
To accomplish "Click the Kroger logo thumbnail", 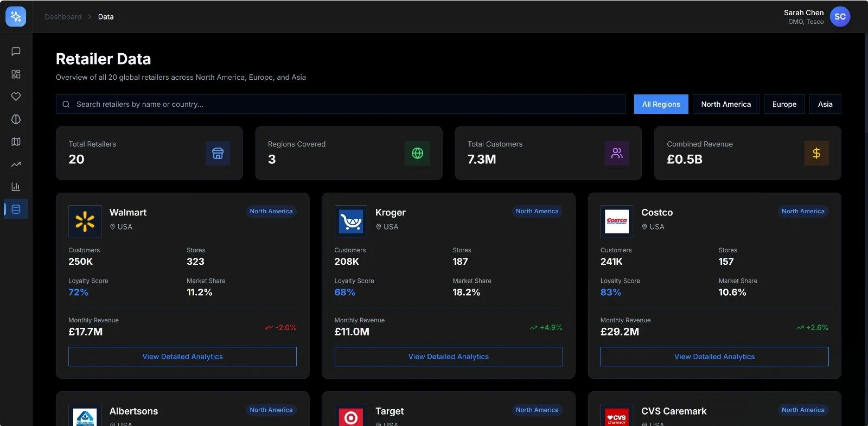I will click(x=351, y=221).
